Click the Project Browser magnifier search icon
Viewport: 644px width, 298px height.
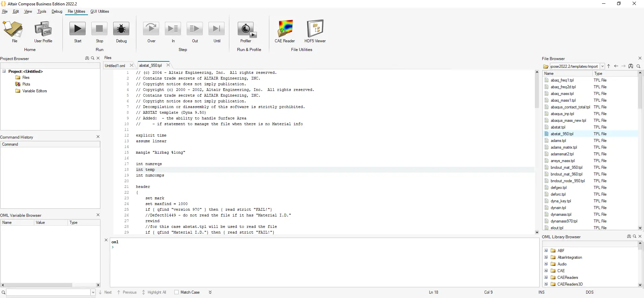[x=93, y=58]
